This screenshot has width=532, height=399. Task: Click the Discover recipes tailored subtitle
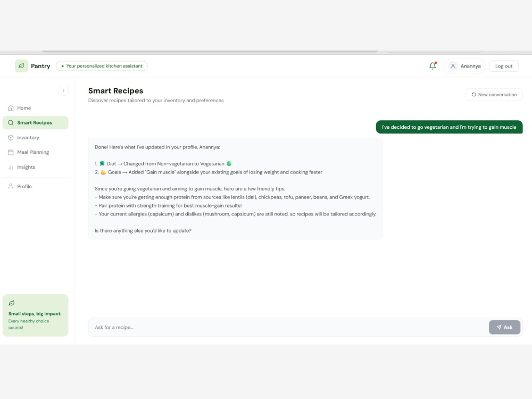(156, 101)
